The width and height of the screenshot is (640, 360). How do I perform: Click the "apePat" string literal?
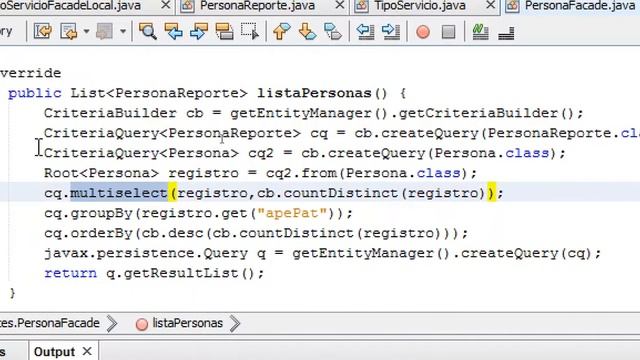[292, 213]
